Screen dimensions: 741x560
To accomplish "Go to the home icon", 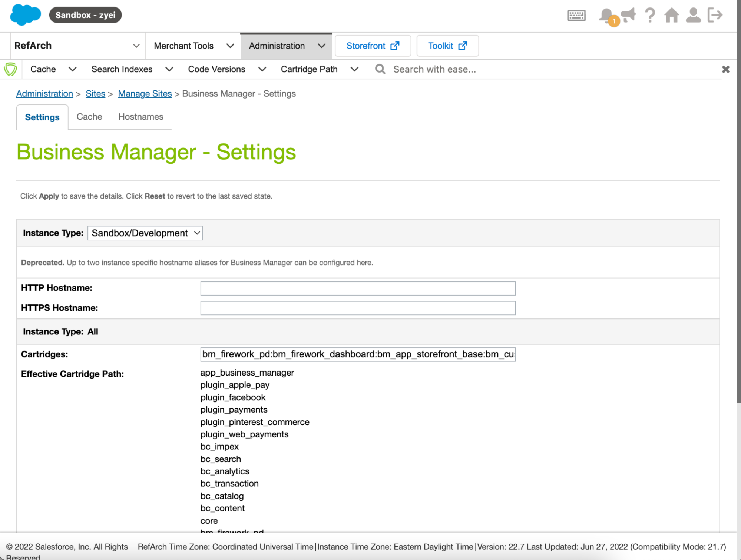I will point(671,16).
